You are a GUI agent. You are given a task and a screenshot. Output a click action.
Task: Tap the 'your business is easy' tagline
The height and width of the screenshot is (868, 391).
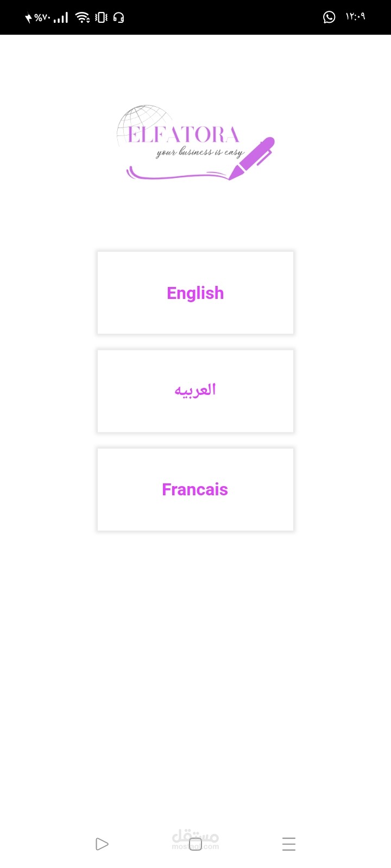200,152
